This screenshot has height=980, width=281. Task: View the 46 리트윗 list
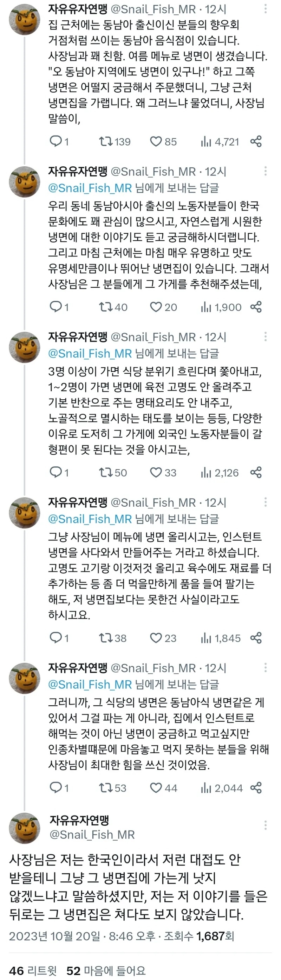[x=33, y=971]
